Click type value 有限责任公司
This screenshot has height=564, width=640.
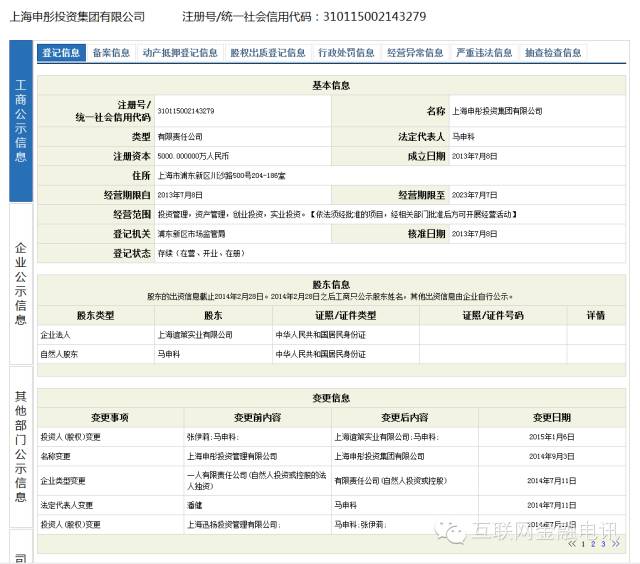point(180,137)
